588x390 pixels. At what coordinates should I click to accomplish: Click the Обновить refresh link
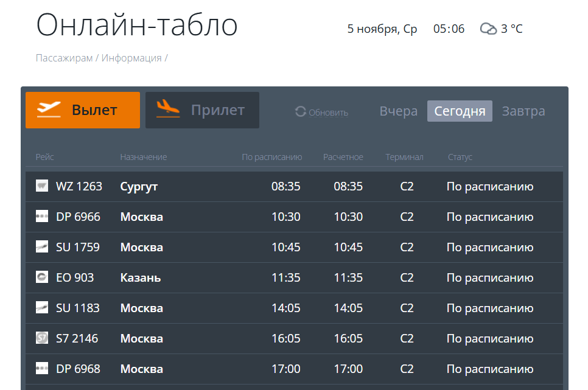tap(328, 113)
